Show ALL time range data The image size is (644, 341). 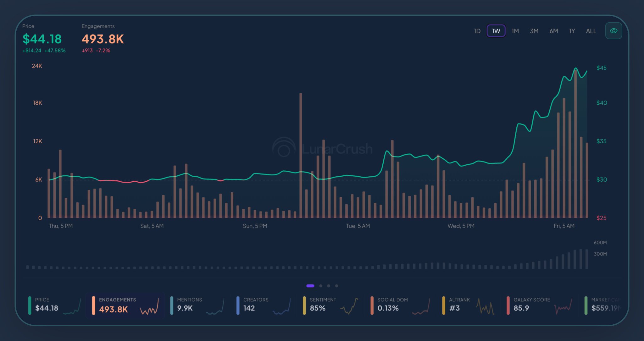tap(591, 31)
